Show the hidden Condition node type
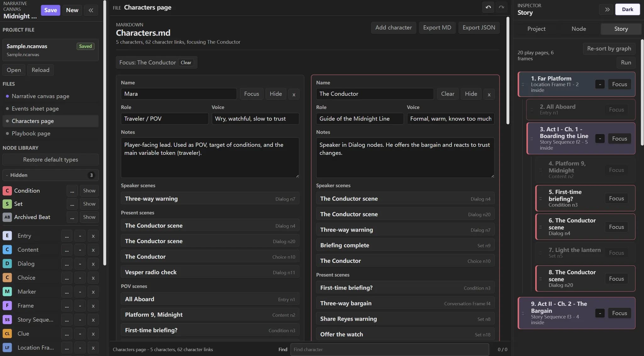This screenshot has height=356, width=644. click(89, 191)
